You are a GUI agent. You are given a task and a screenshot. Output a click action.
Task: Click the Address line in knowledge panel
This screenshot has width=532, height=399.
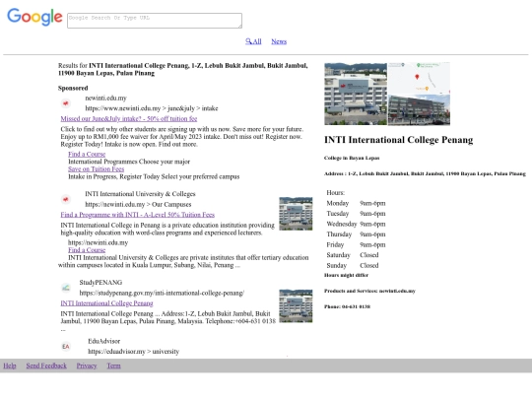425,173
